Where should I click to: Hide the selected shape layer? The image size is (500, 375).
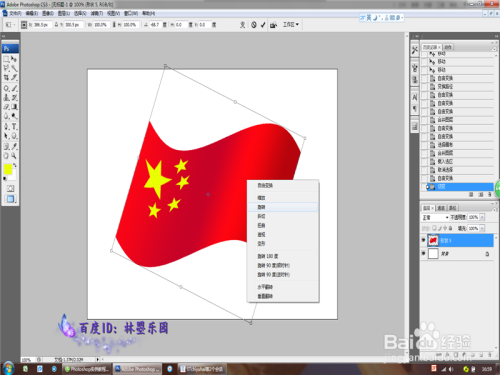[x=423, y=240]
